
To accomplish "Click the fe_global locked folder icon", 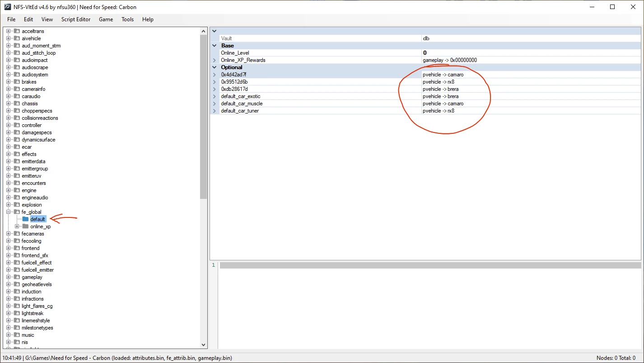I will tap(17, 212).
